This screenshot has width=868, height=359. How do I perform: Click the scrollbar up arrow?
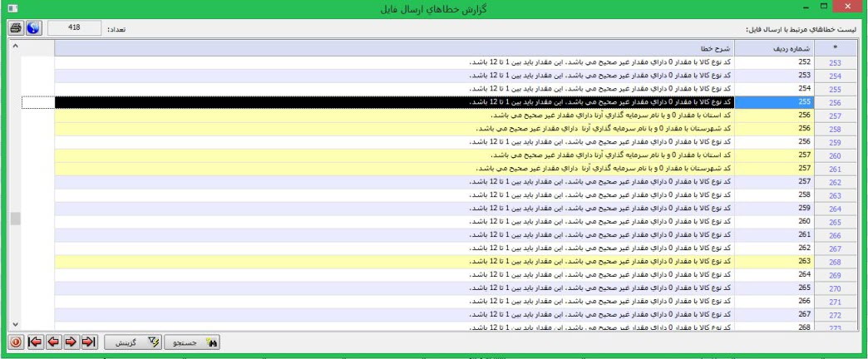pos(16,47)
